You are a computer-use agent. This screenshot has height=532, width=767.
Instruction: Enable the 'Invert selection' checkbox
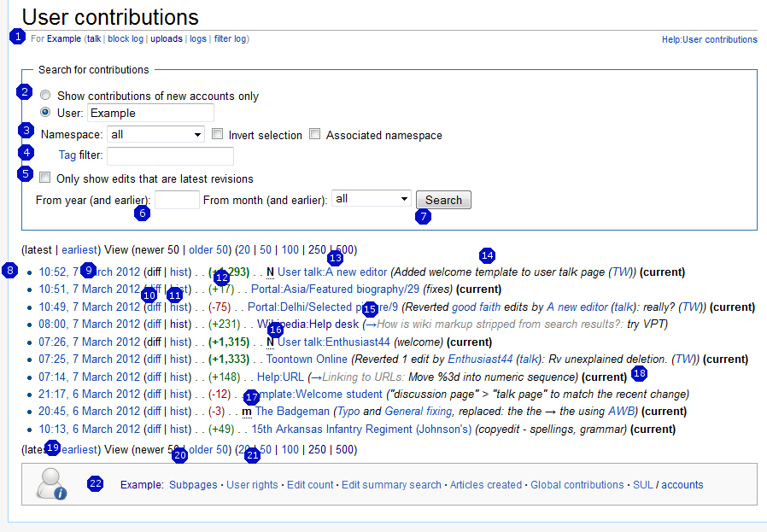217,134
